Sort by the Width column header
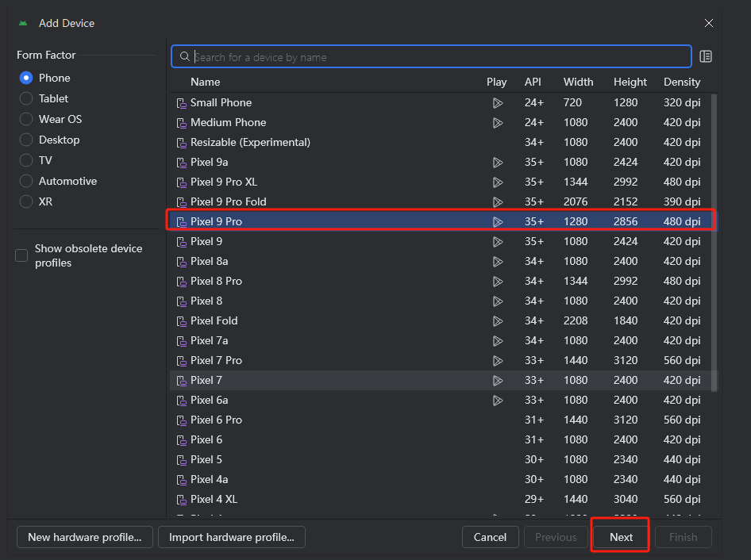The image size is (751, 560). [578, 82]
